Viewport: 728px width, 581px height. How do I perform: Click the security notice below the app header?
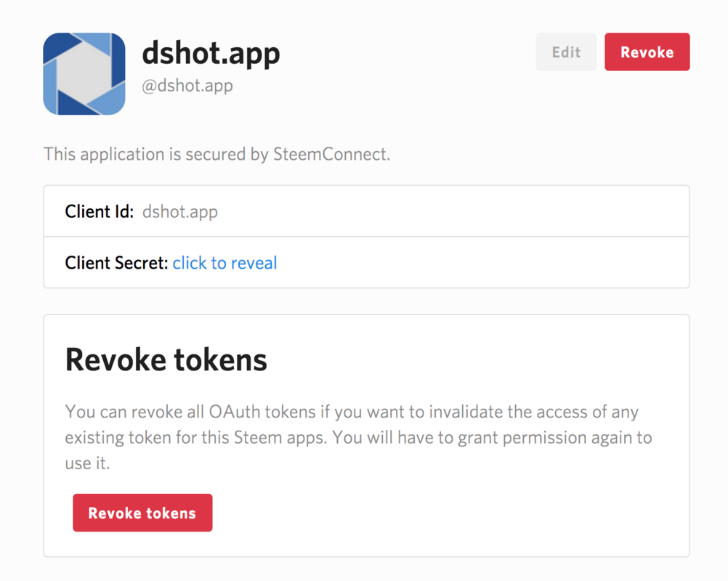[x=216, y=154]
